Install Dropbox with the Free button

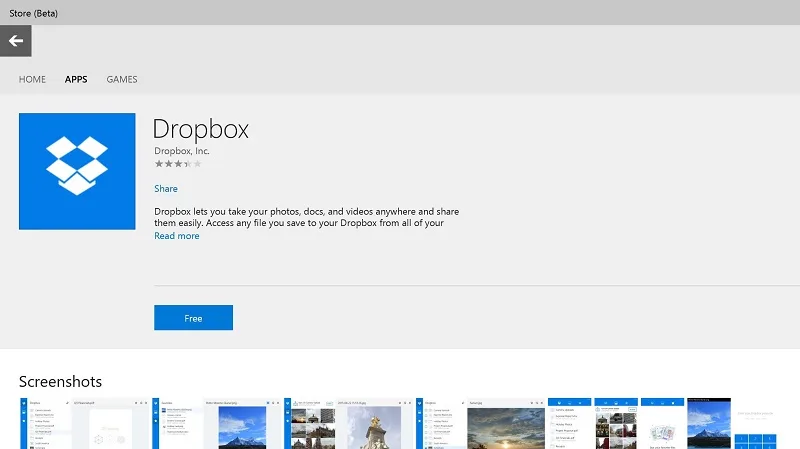193,318
